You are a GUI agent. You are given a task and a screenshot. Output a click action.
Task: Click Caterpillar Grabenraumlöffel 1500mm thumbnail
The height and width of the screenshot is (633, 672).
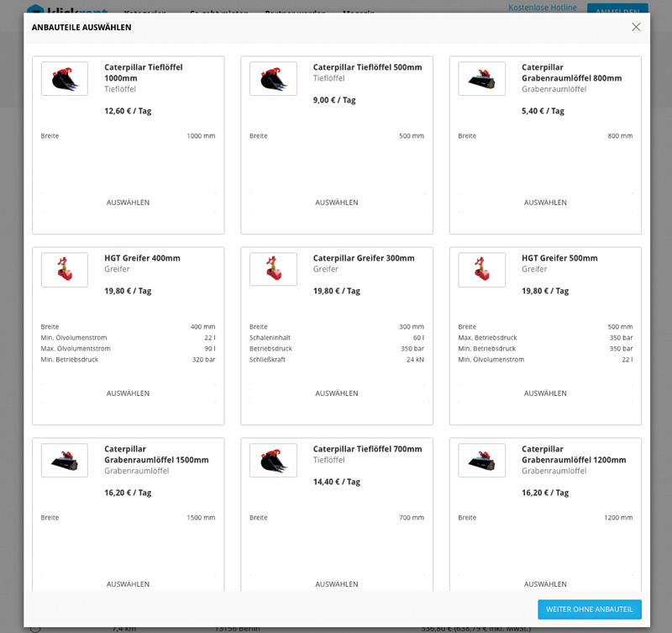point(65,461)
